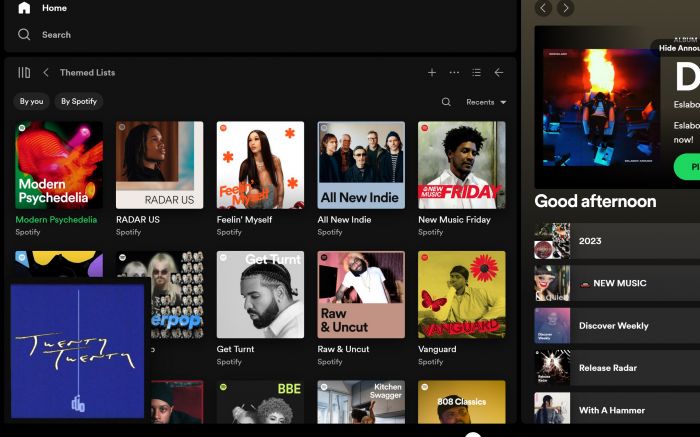
Task: Click Modern Psychedelia title text
Action: (56, 220)
